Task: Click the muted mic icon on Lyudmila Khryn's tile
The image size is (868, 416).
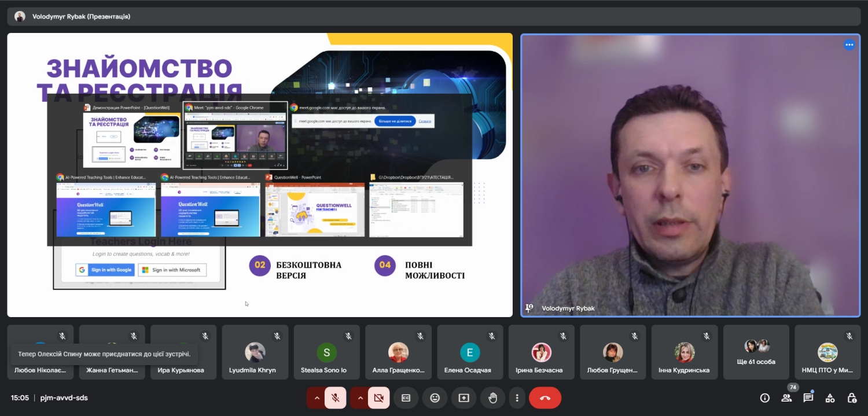Action: (277, 336)
